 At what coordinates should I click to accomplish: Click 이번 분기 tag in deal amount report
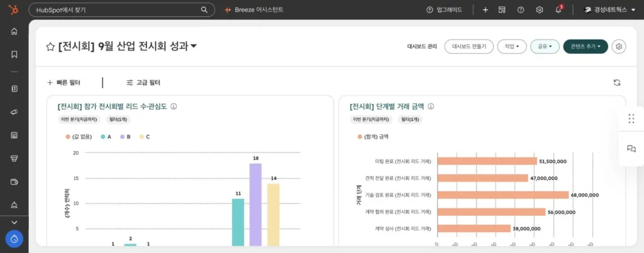tap(371, 120)
